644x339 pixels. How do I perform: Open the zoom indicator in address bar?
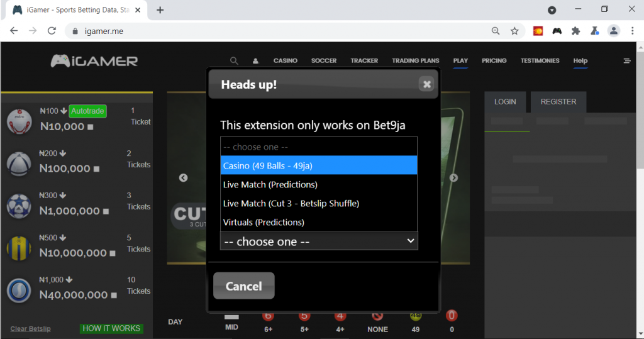coord(496,31)
